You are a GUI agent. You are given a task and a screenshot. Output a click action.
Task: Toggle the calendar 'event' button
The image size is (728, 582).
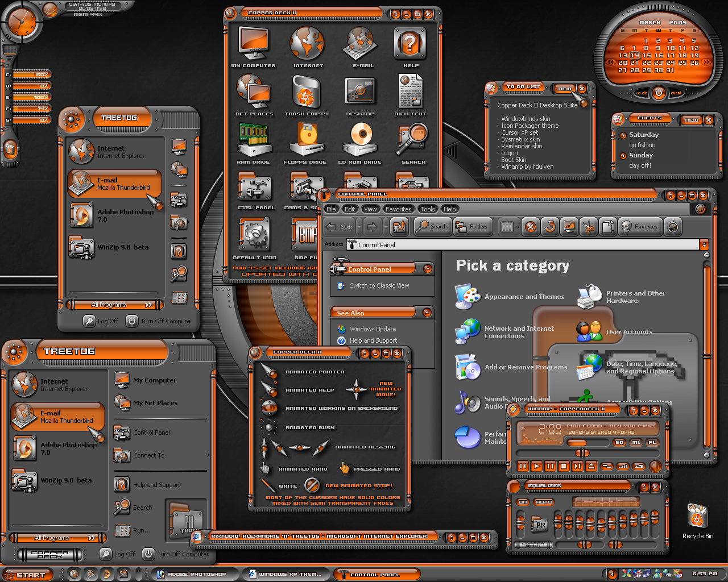tap(676, 93)
